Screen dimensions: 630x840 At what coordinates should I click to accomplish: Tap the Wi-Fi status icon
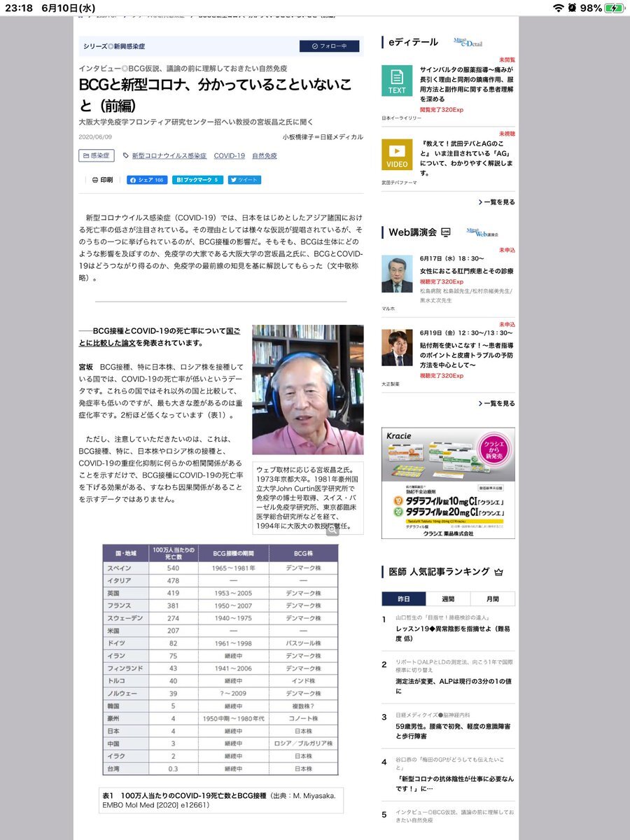tap(558, 8)
